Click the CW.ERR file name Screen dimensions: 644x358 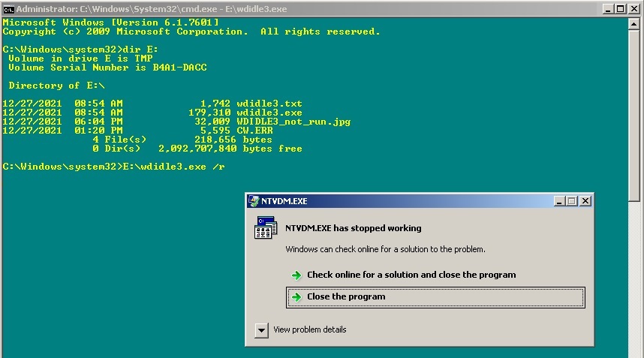pos(254,131)
